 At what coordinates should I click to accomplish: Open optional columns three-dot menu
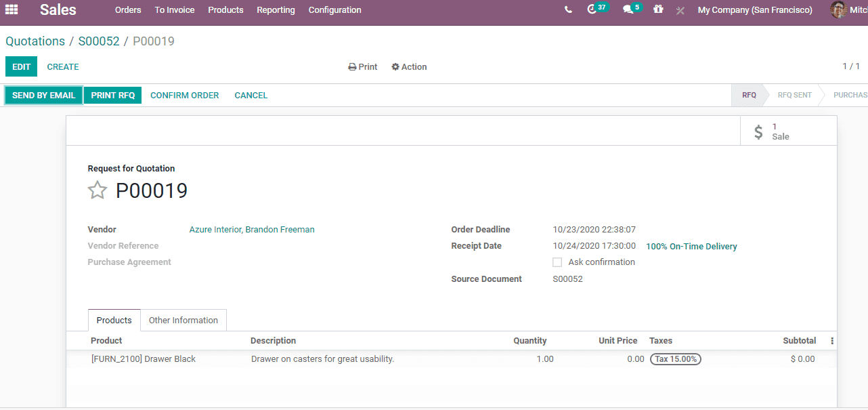[832, 341]
